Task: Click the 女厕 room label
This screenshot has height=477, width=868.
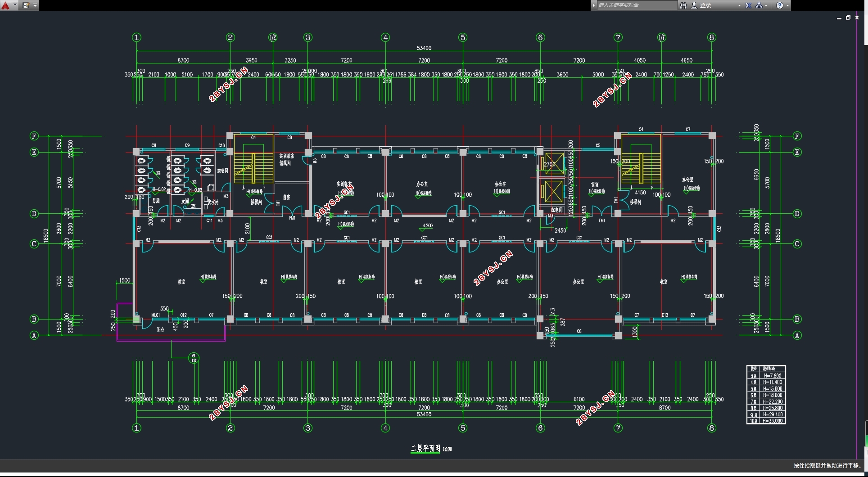Action: pyautogui.click(x=185, y=201)
